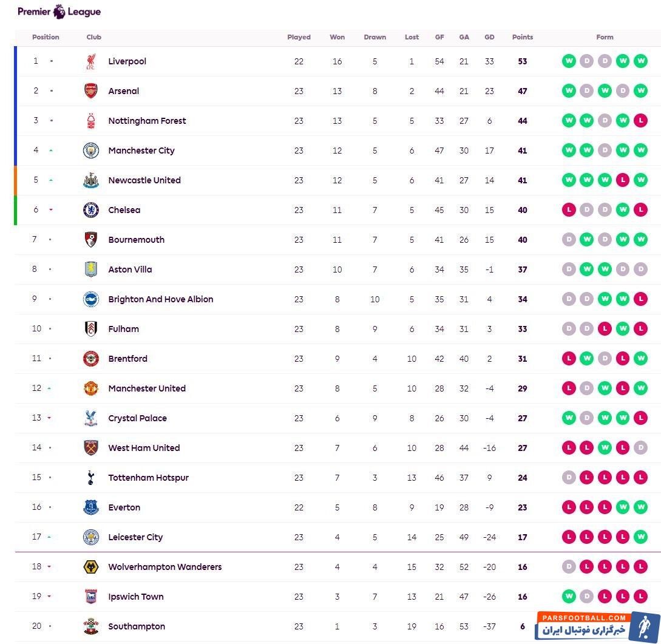Click Liverpool's most recent win form badge

pos(640,61)
